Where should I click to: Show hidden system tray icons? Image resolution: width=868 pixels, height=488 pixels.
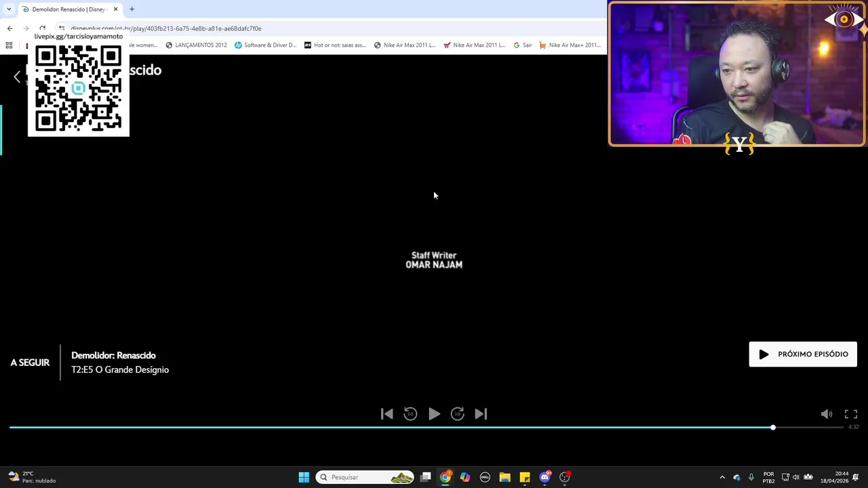(x=722, y=477)
